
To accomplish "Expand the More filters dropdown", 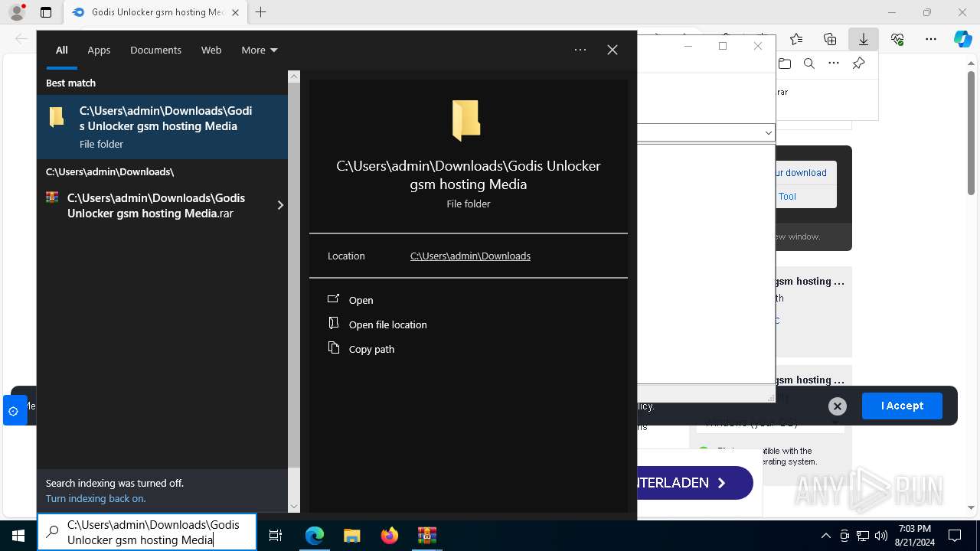I will pyautogui.click(x=260, y=50).
